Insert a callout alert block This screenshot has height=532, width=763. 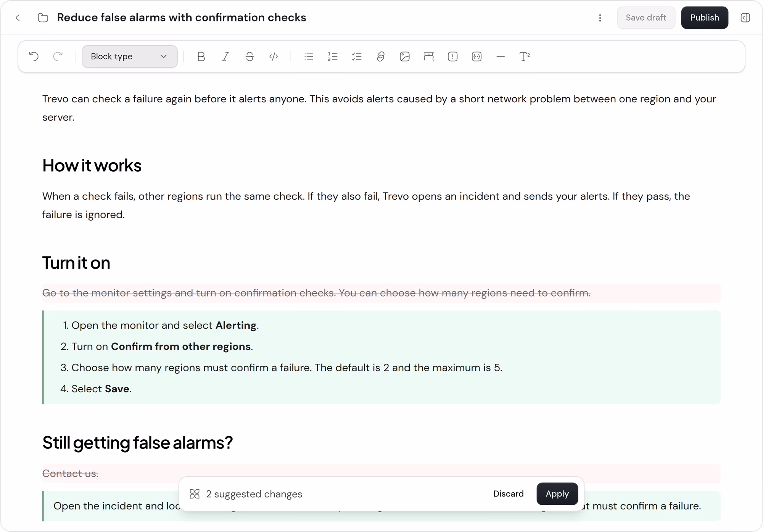pyautogui.click(x=453, y=56)
